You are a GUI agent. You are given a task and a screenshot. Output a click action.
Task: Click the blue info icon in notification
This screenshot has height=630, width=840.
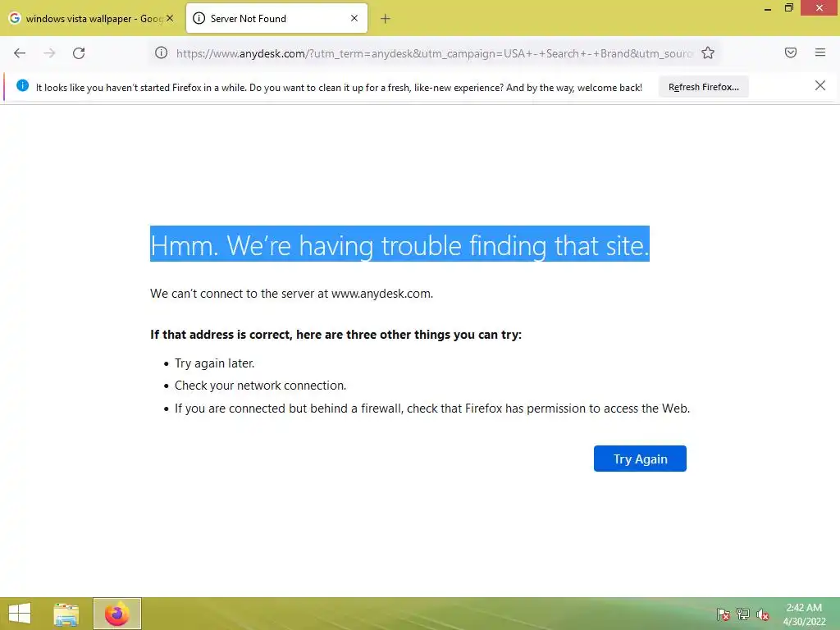click(x=22, y=85)
